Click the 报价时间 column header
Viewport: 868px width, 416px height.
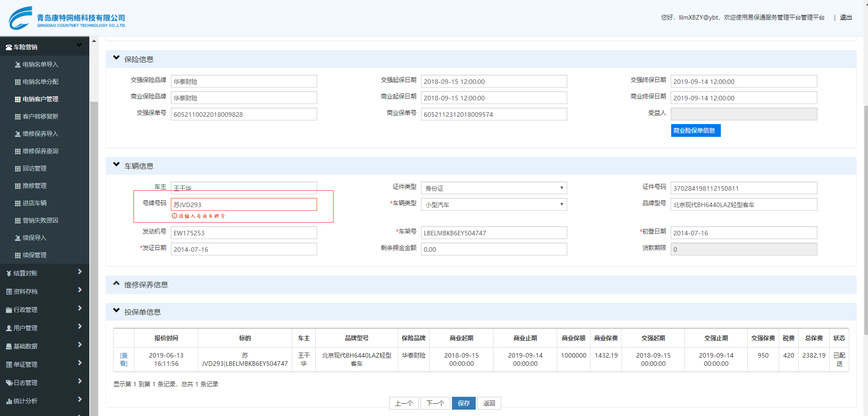pos(166,338)
